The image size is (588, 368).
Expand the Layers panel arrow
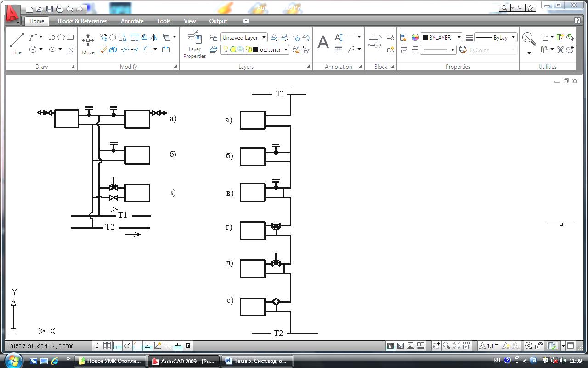pos(308,67)
